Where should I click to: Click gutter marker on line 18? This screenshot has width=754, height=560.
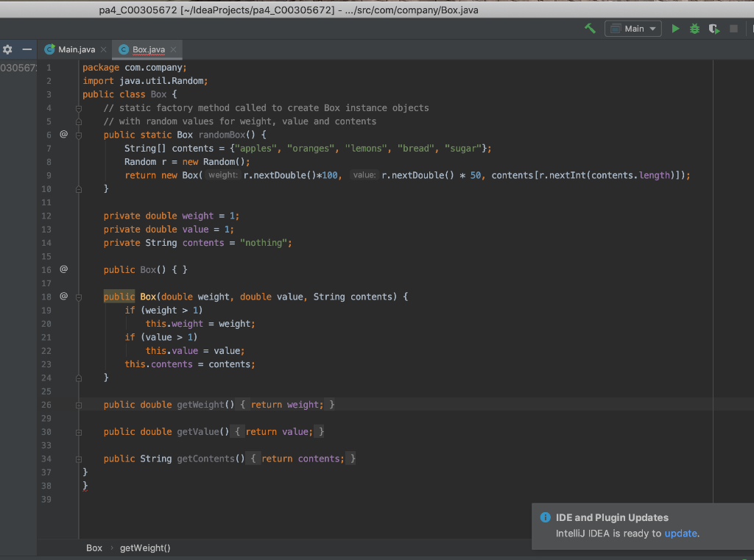click(63, 296)
